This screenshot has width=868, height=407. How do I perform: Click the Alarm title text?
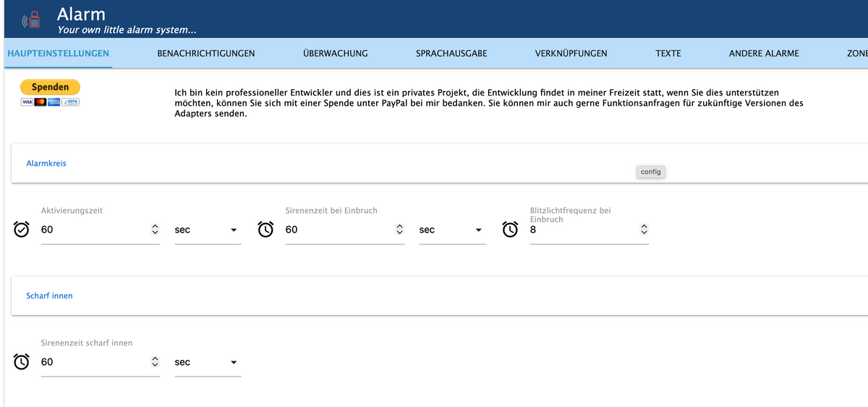point(81,14)
